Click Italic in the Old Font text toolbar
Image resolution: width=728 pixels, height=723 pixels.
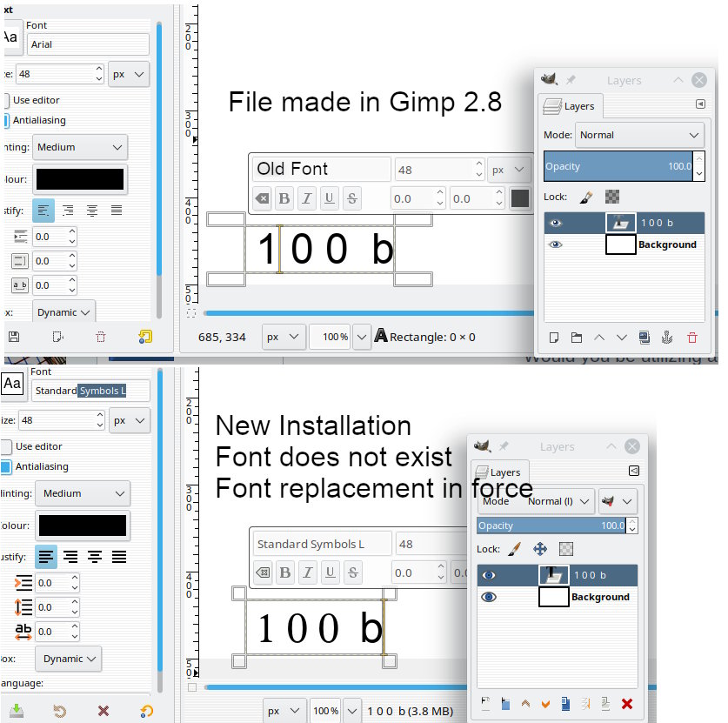click(x=306, y=198)
